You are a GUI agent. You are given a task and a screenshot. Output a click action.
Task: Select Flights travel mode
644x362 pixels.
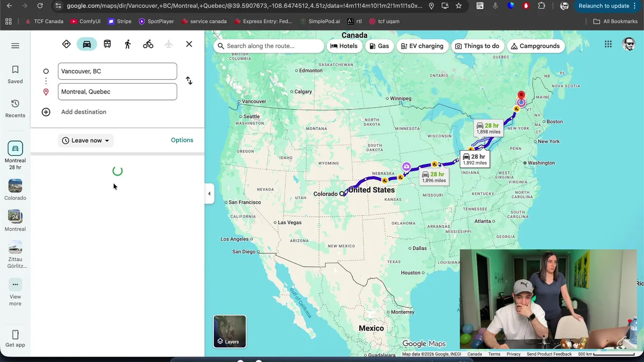(169, 44)
